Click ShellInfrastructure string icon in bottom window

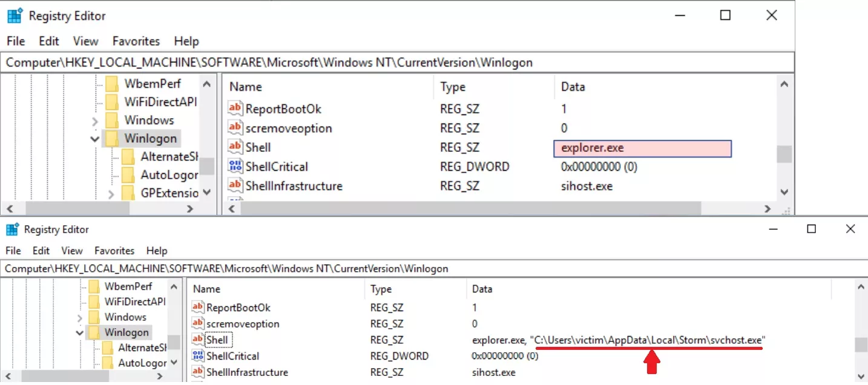pos(198,372)
